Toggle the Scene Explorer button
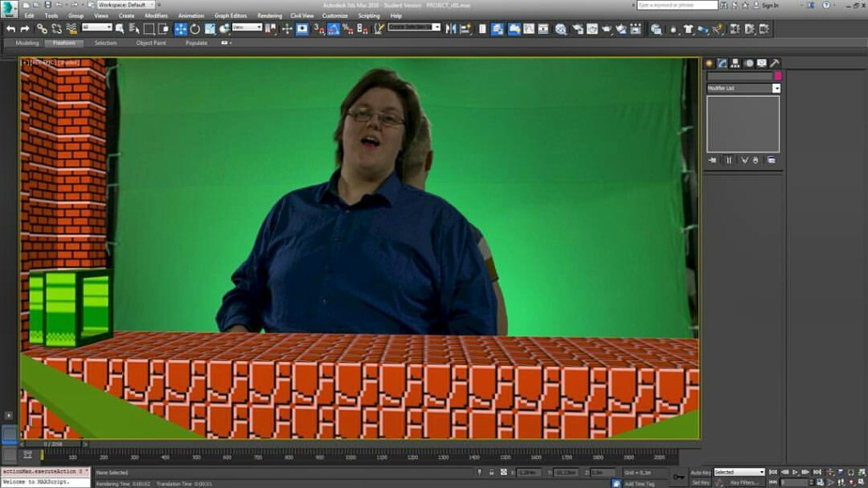 coord(482,29)
